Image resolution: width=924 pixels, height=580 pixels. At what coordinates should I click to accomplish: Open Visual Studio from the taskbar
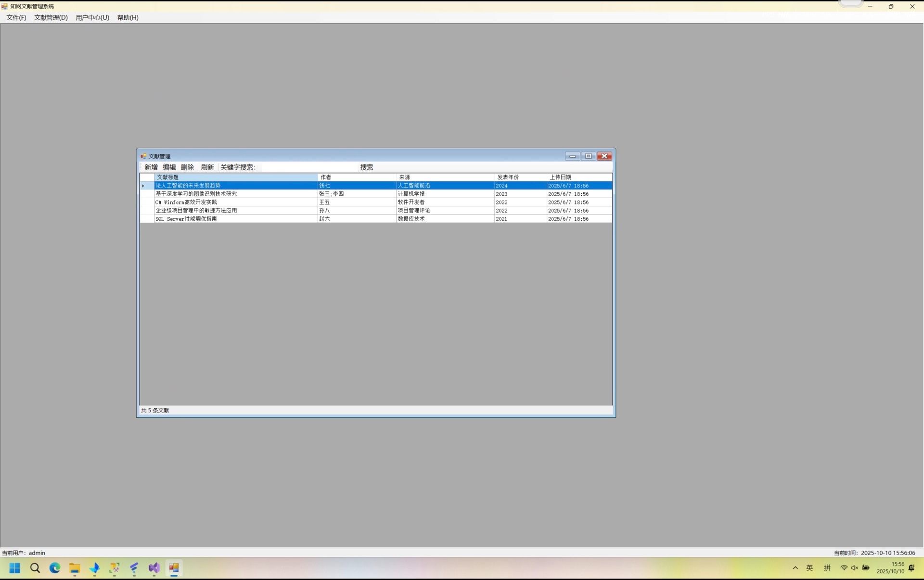154,568
